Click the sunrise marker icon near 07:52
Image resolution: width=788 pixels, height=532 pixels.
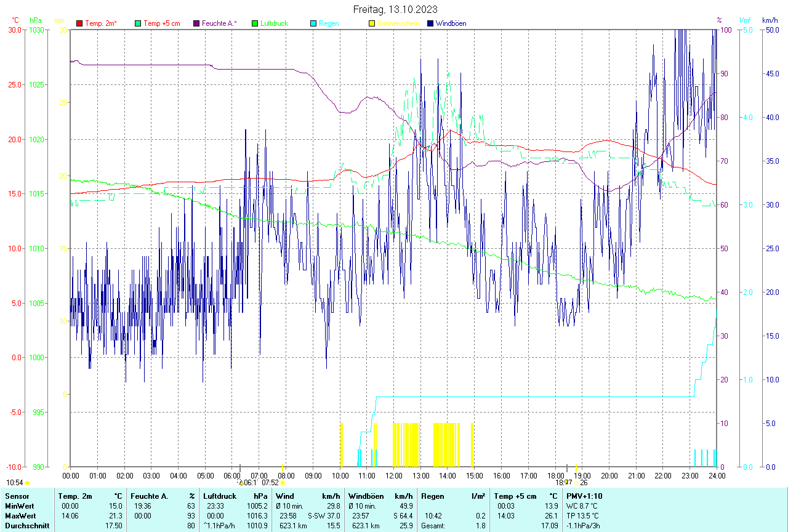click(x=282, y=483)
